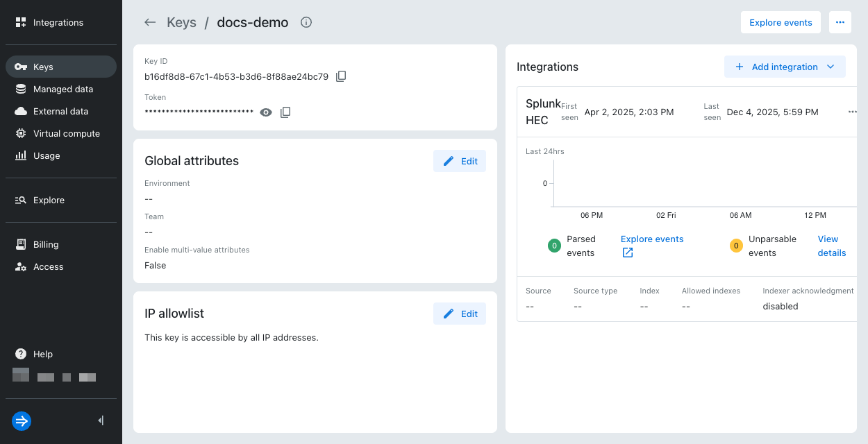Image resolution: width=868 pixels, height=444 pixels.
Task: Open Explore events link in Splunk HEC card
Action: tap(652, 239)
